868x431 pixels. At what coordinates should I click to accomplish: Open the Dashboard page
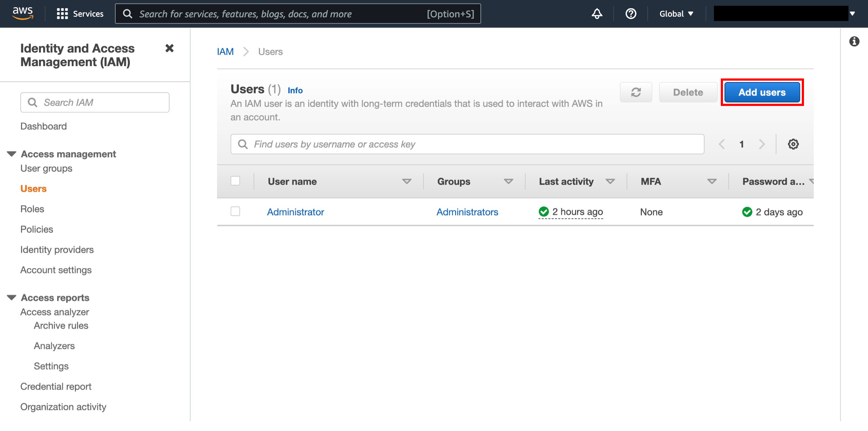[x=43, y=126]
